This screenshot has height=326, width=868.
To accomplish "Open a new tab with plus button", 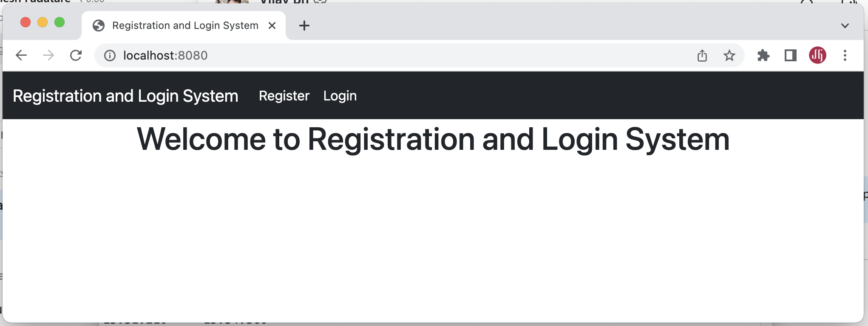I will (x=304, y=26).
